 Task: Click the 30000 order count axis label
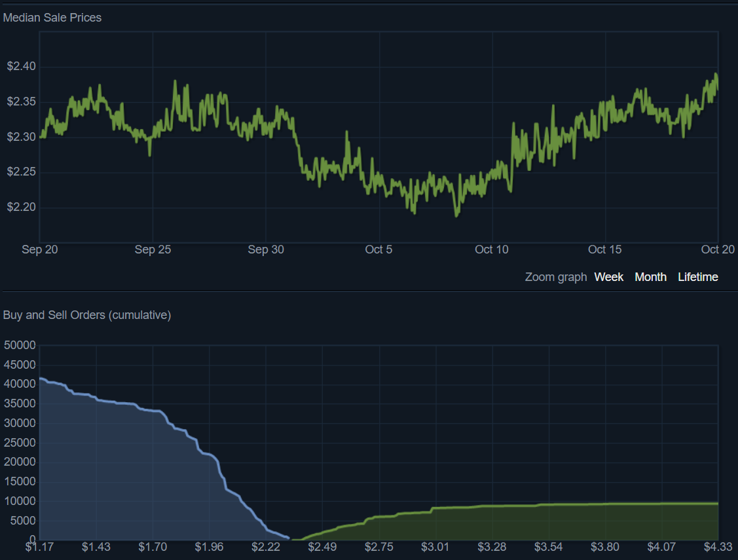tap(20, 423)
